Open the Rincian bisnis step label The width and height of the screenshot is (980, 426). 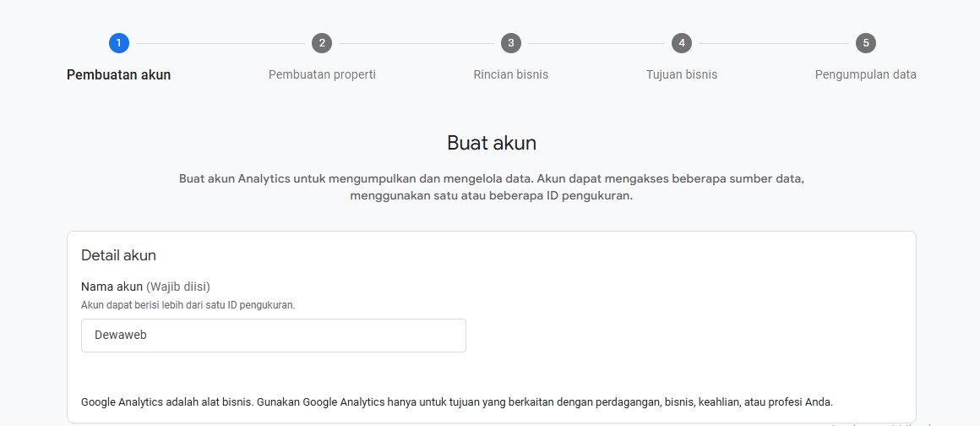coord(510,74)
